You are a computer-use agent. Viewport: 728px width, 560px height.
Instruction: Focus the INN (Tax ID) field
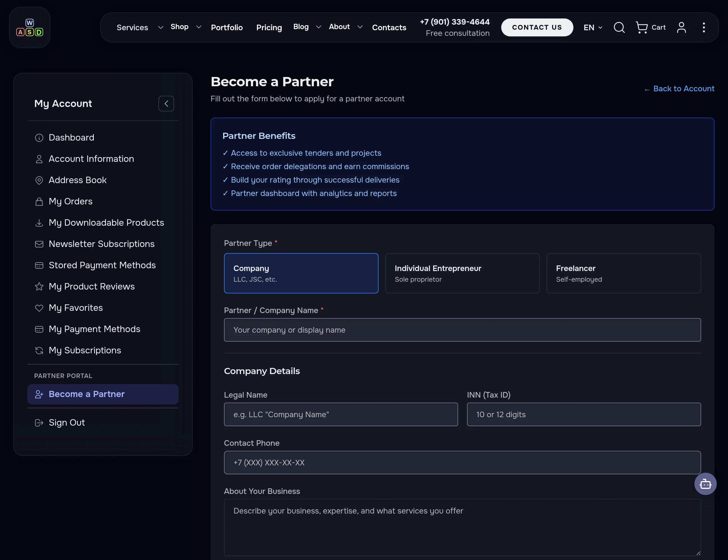point(584,415)
